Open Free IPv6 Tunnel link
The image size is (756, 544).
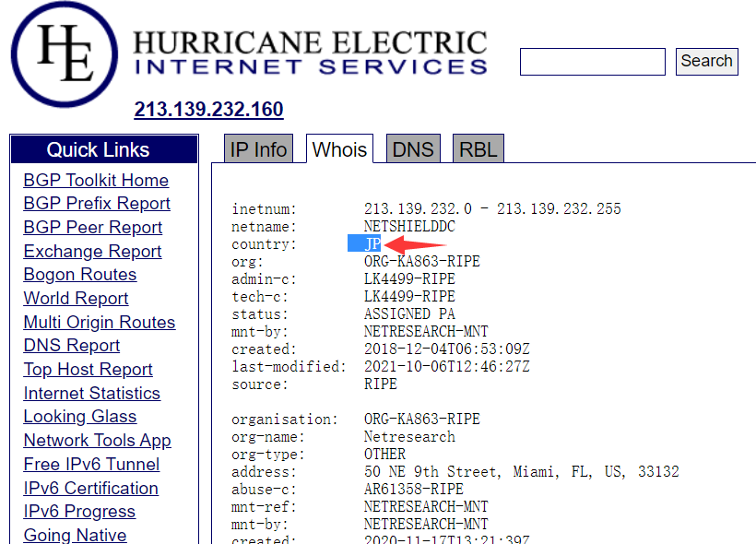click(x=91, y=464)
